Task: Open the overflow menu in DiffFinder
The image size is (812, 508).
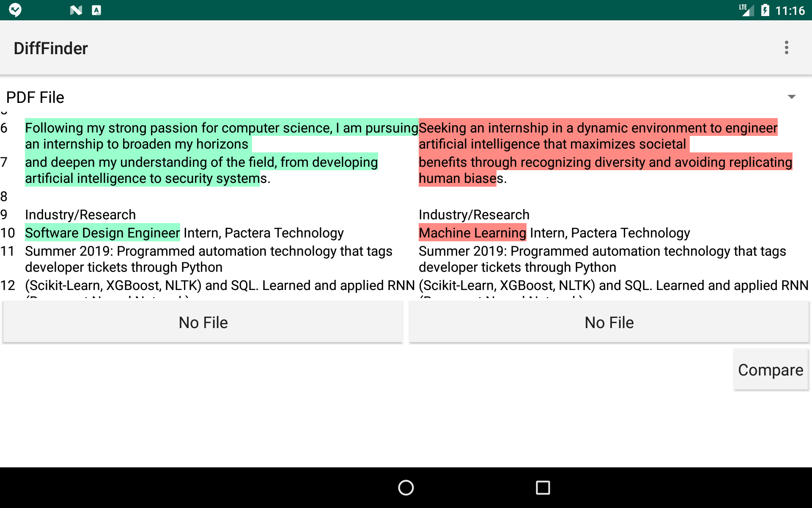Action: pyautogui.click(x=787, y=47)
